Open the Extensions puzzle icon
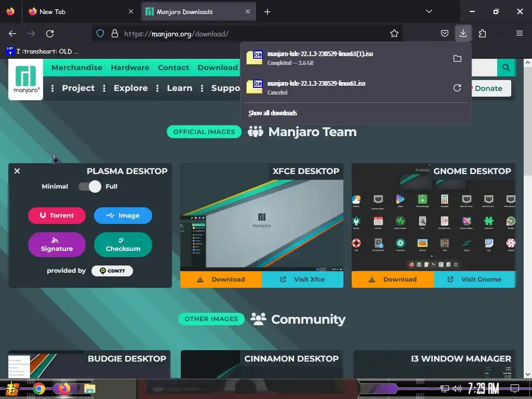This screenshot has width=532, height=399. point(482,33)
